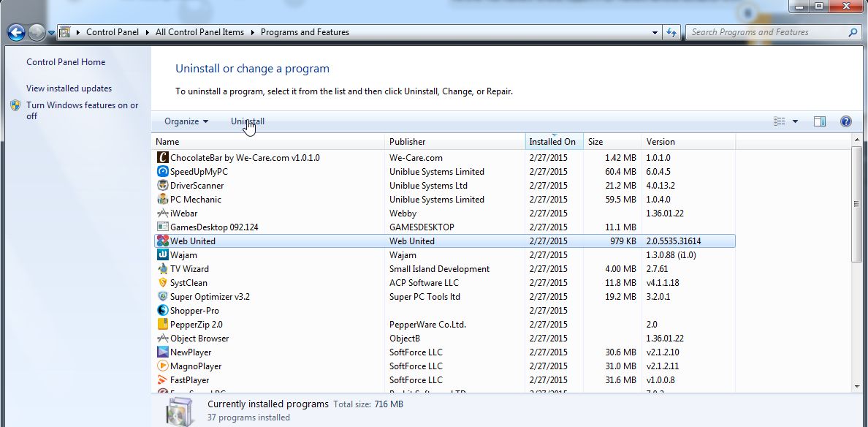The height and width of the screenshot is (427, 868).
Task: Open help with the question mark icon
Action: tap(846, 121)
